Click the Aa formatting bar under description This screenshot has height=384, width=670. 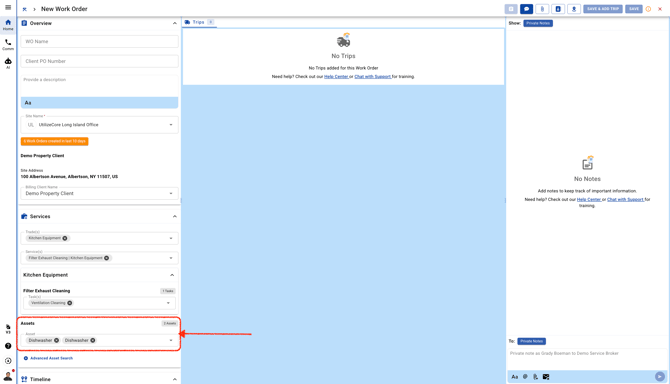click(100, 103)
